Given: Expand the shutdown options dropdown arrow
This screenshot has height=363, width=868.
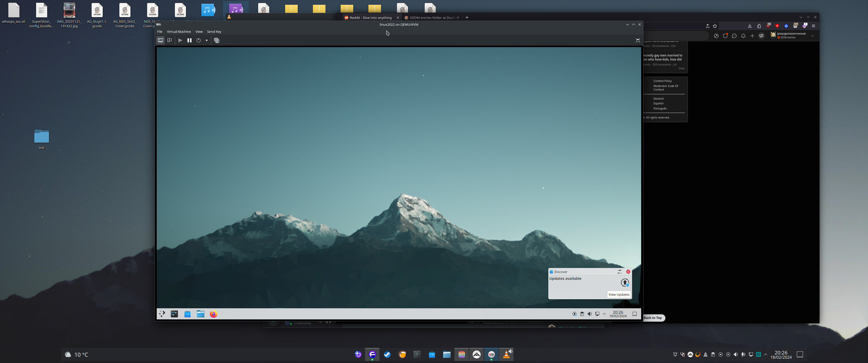Looking at the screenshot, I should pyautogui.click(x=207, y=40).
